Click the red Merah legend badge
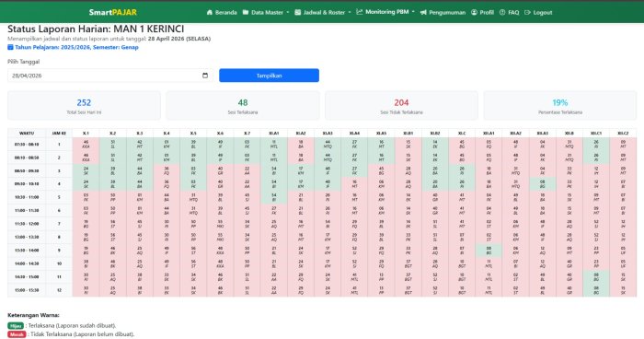The width and height of the screenshot is (644, 339). click(17, 334)
